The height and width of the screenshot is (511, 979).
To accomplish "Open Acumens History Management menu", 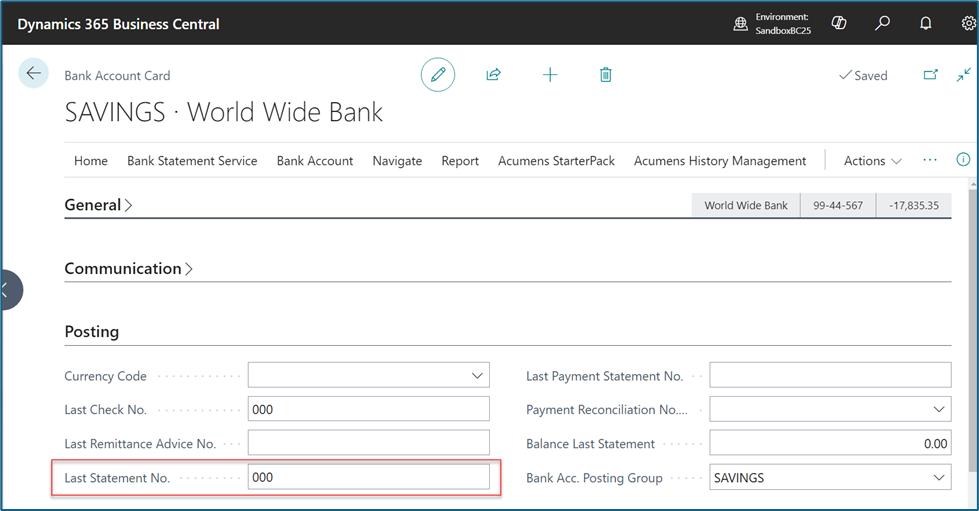I will 720,161.
